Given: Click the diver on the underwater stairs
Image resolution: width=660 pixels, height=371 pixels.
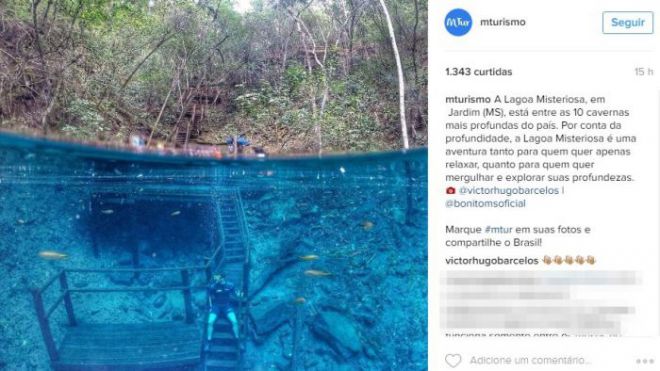Looking at the screenshot, I should click(223, 305).
